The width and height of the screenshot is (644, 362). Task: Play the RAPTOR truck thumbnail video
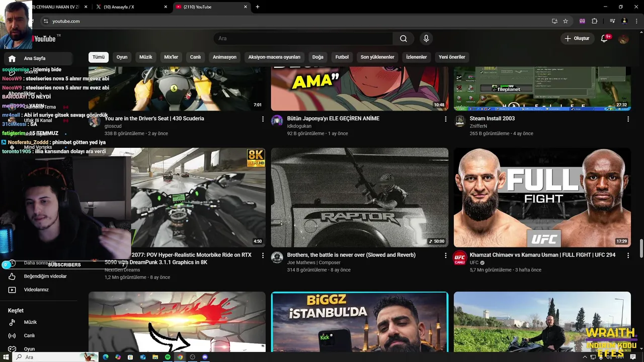[360, 197]
